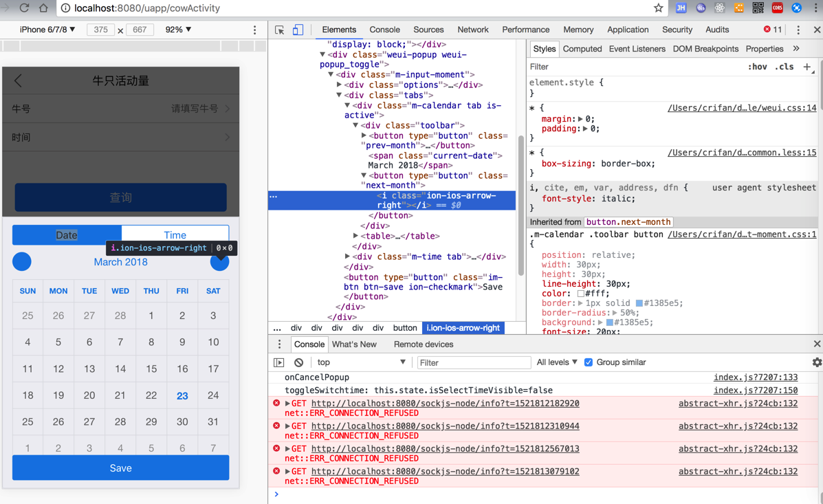Click the clear console icon
Viewport: 823px width, 504px height.
click(298, 362)
